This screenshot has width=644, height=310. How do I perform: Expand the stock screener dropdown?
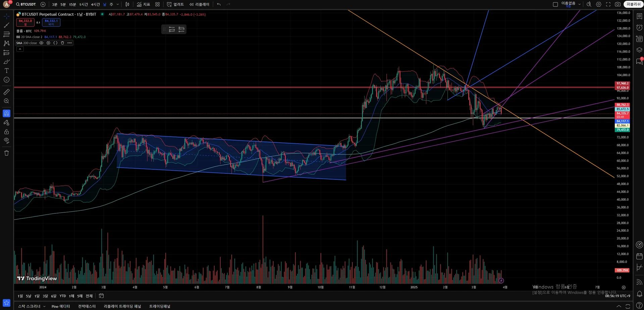coord(44,306)
